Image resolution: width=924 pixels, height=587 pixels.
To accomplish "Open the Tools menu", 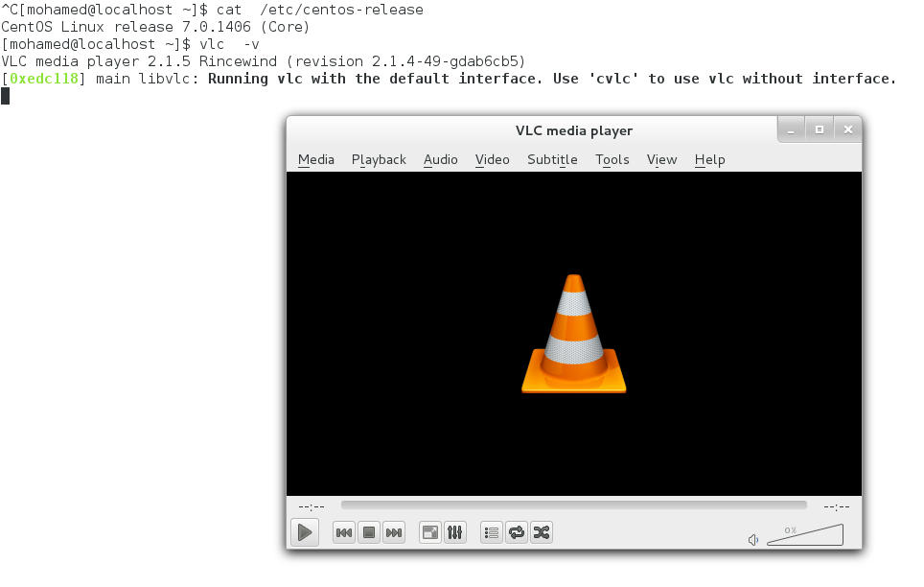I will point(612,160).
